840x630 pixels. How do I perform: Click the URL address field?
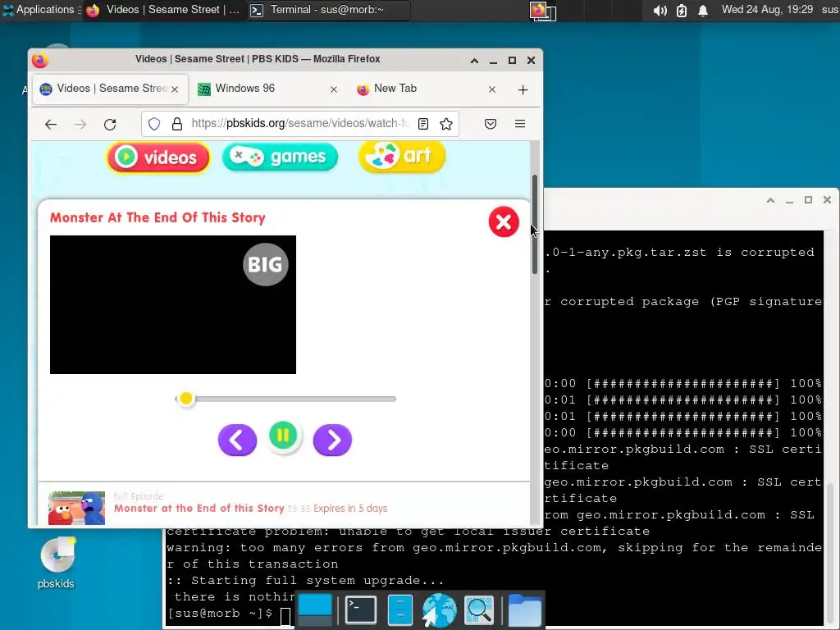pos(300,124)
